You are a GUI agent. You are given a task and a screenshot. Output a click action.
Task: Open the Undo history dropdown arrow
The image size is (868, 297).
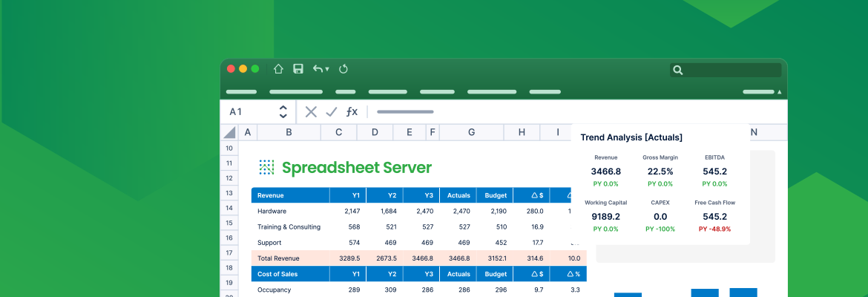[327, 69]
